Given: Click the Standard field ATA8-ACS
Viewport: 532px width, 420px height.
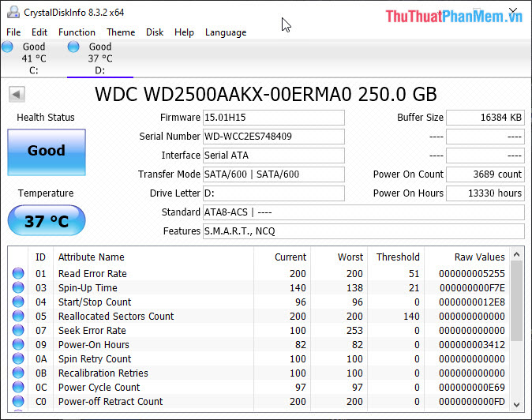Looking at the screenshot, I should [x=364, y=212].
